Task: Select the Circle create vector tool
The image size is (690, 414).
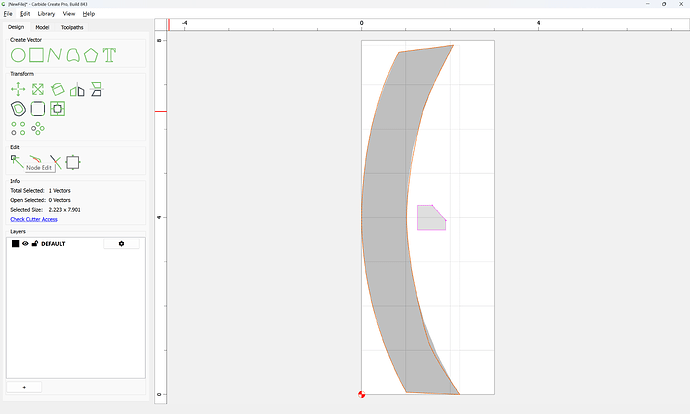Action: coord(18,55)
